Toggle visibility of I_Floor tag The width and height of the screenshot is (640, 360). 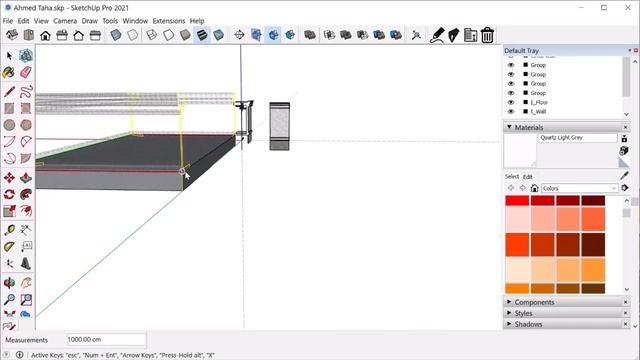[x=511, y=102]
